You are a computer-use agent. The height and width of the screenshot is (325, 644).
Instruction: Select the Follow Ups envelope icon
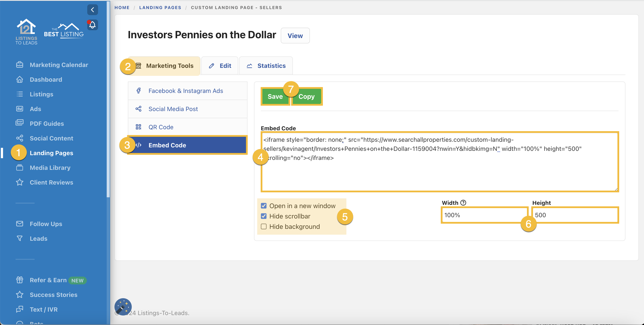point(19,224)
